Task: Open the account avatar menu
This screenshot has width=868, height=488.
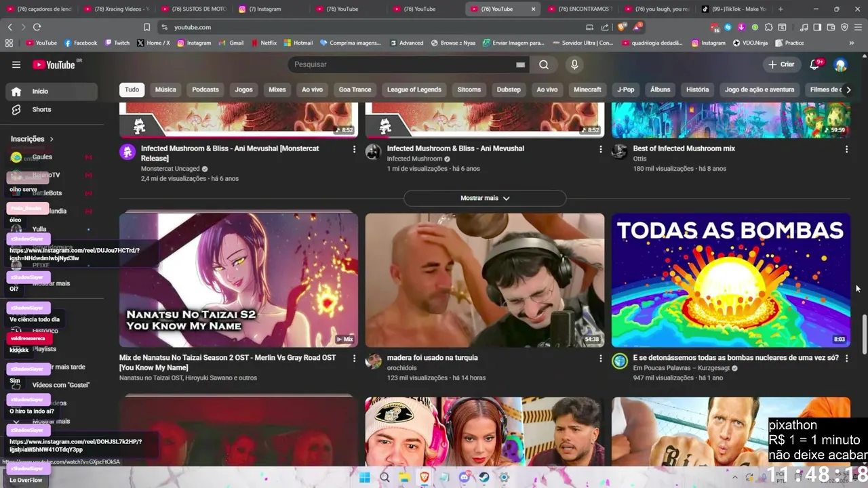Action: click(841, 64)
